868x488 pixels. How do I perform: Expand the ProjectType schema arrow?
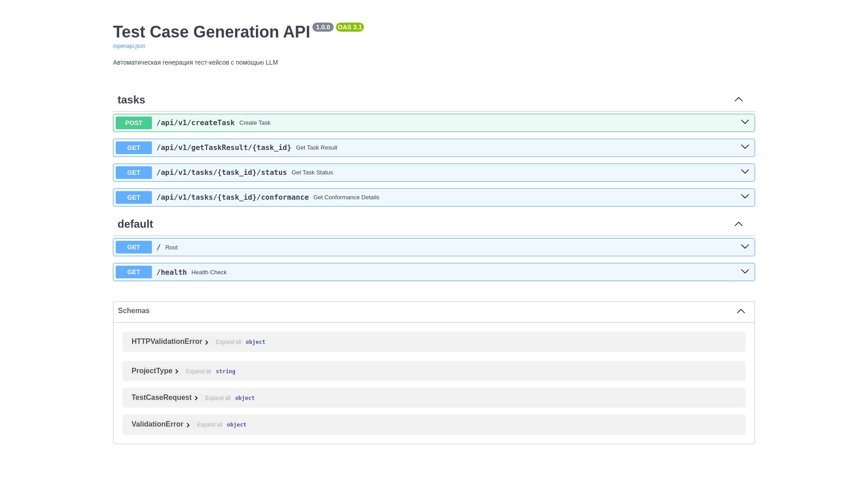click(177, 371)
